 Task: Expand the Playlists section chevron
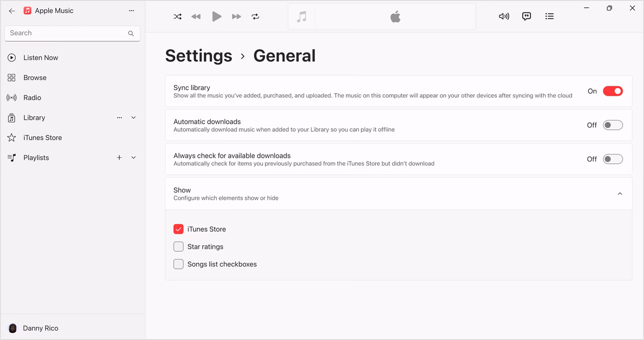point(133,157)
